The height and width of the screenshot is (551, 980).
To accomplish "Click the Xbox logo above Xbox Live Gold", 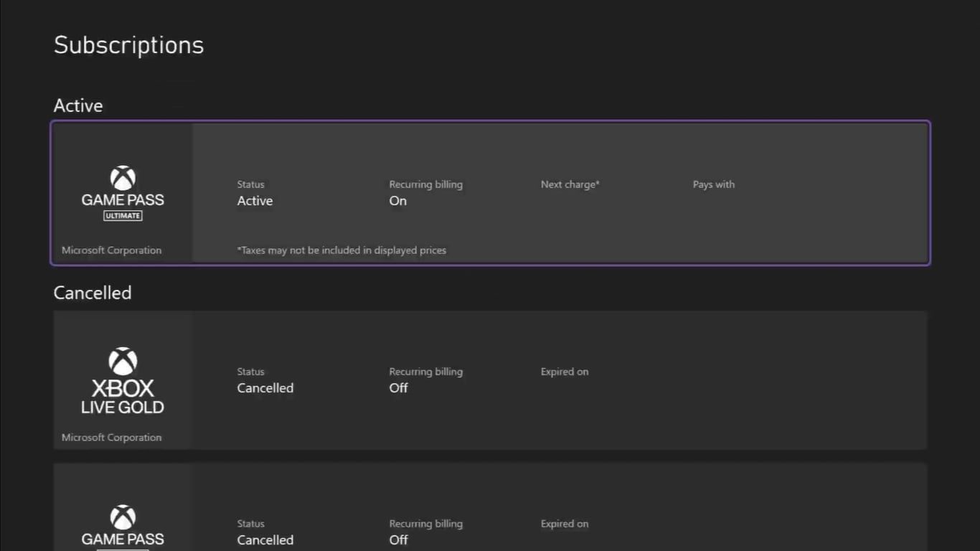I will (123, 362).
